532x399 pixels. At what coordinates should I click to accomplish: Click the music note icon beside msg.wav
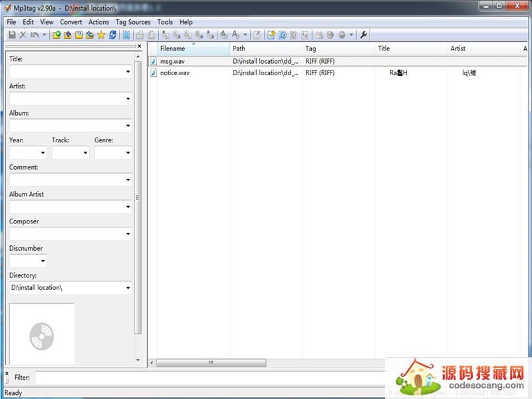pyautogui.click(x=154, y=61)
